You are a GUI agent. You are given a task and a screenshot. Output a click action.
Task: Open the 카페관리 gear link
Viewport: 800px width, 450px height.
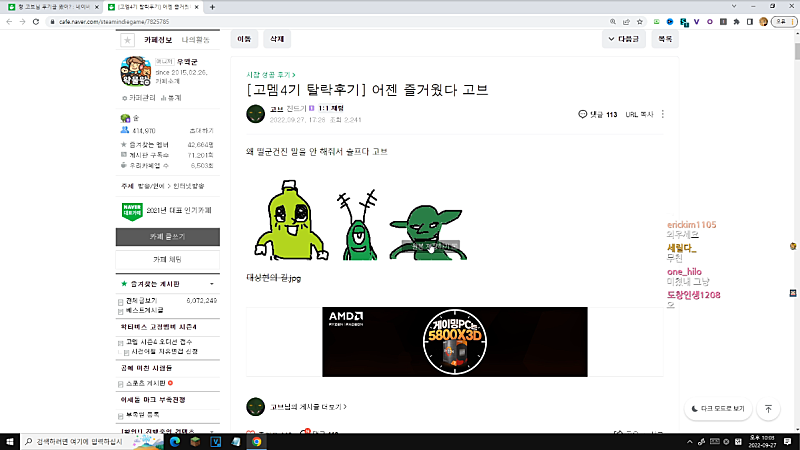138,98
